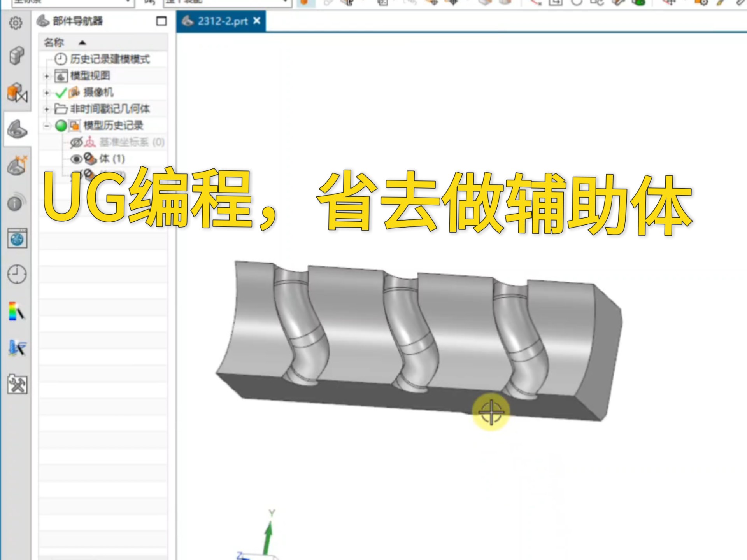The image size is (747, 560).
Task: Expand the 模型视图 tree node
Action: [x=46, y=76]
